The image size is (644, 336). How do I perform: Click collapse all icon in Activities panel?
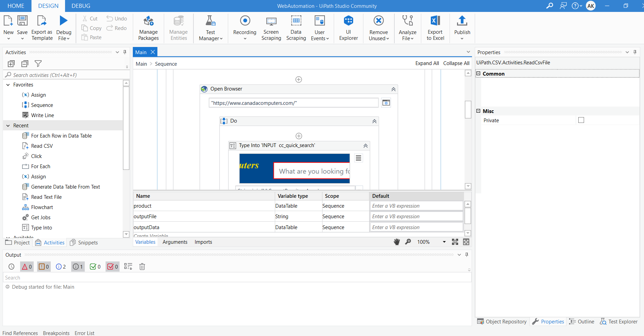click(25, 64)
